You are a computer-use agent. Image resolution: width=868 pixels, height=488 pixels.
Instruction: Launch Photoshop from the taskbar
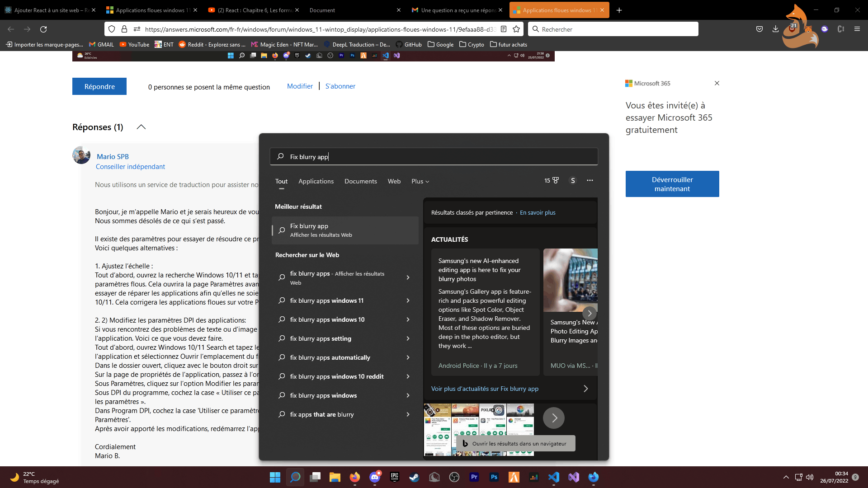tap(494, 477)
